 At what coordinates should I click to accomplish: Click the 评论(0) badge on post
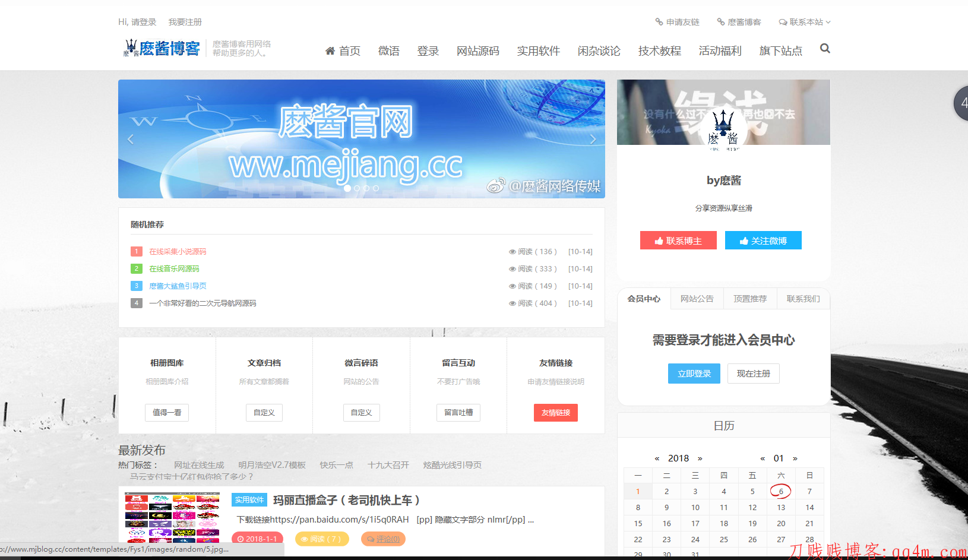[384, 539]
